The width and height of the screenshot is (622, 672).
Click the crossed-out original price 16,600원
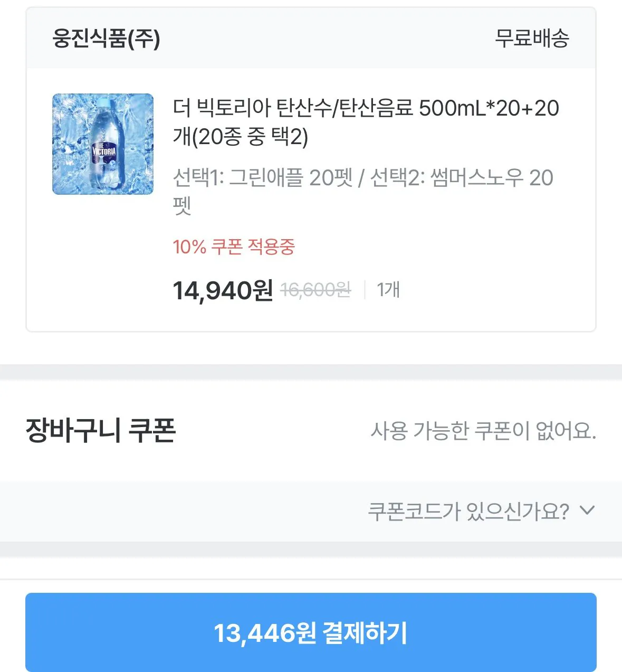[x=315, y=290]
